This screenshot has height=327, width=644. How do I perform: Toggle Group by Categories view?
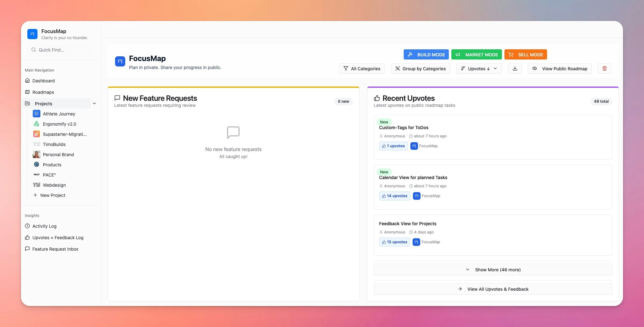point(420,68)
